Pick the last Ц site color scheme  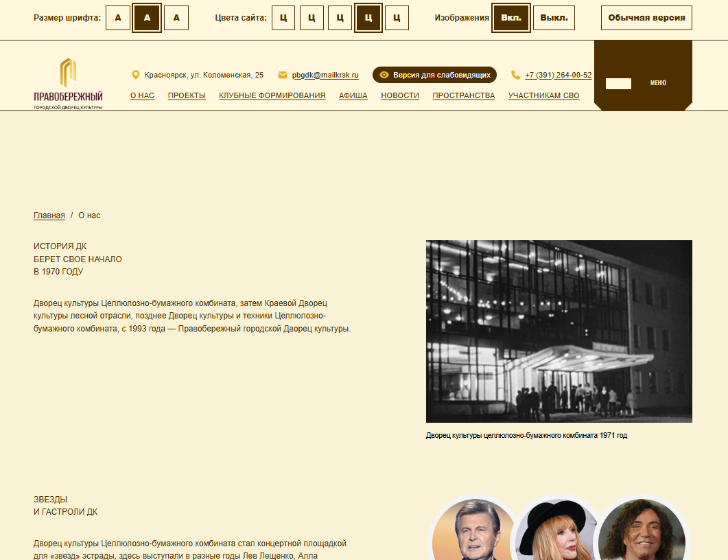pos(397,18)
